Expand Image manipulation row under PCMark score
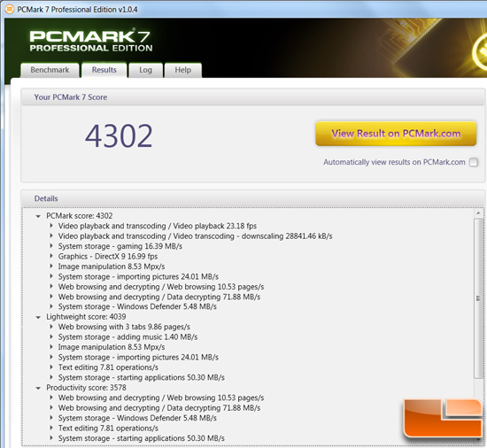 click(x=51, y=266)
